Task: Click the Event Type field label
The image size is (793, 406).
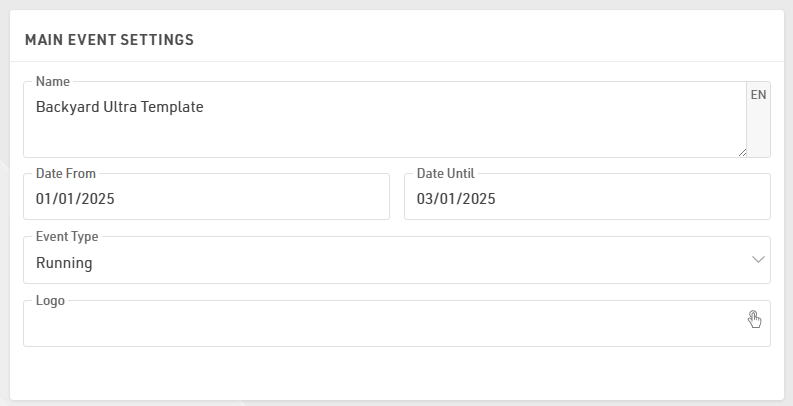Action: coord(67,237)
